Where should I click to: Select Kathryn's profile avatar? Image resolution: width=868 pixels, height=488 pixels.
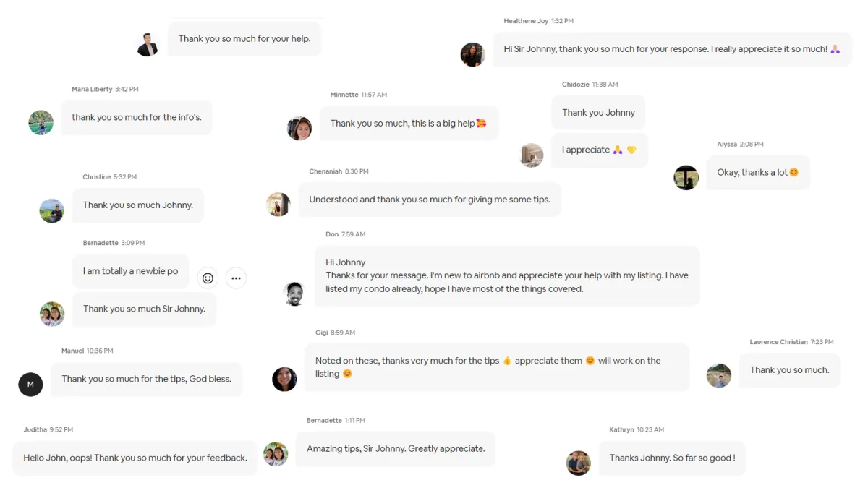coord(579,463)
